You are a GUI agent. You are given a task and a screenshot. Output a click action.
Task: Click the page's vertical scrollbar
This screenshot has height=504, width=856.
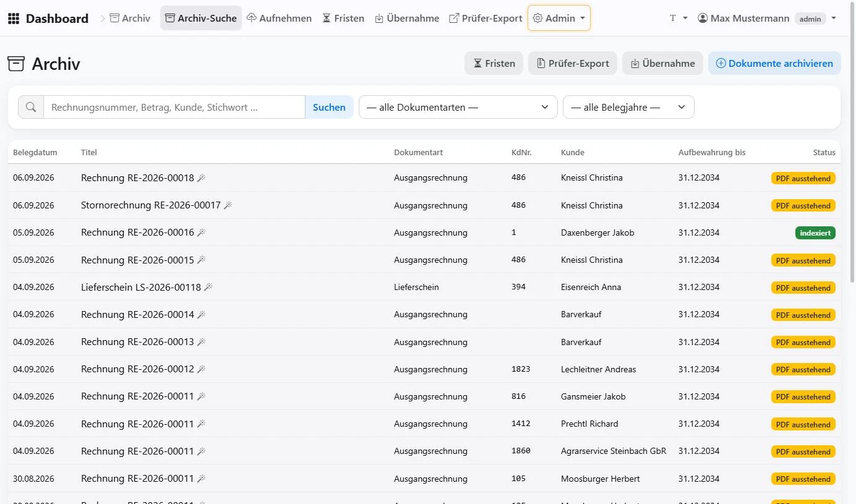pyautogui.click(x=853, y=142)
